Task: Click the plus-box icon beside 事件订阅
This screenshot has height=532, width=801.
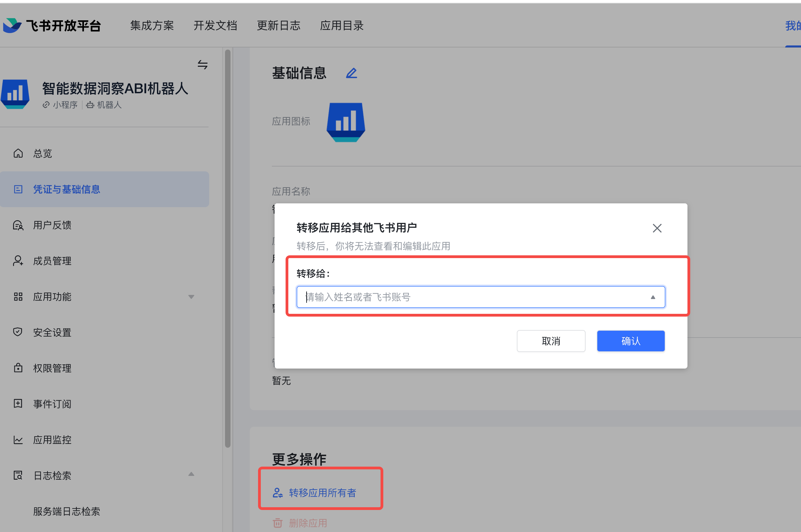Action: coord(18,403)
